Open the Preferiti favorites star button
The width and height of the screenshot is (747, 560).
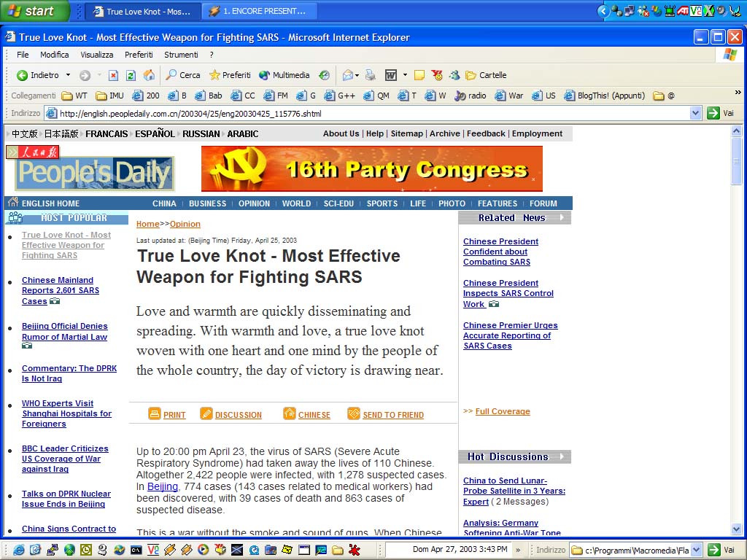229,75
